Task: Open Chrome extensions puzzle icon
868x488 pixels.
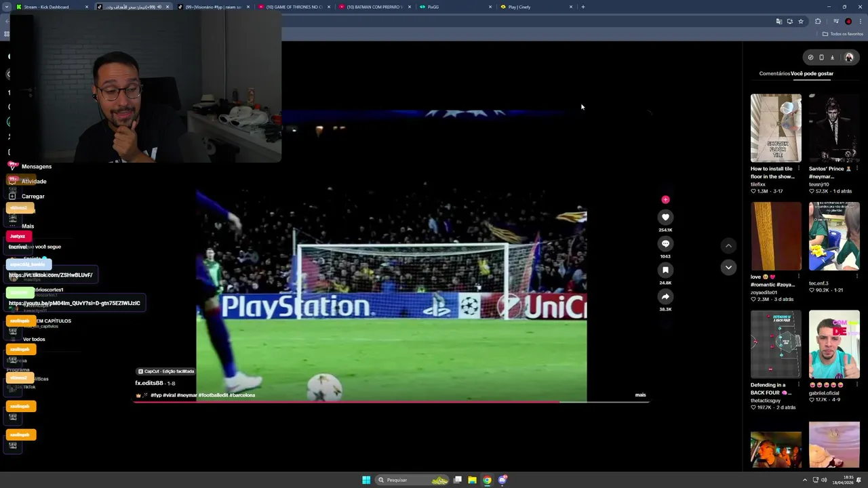Action: tap(818, 22)
